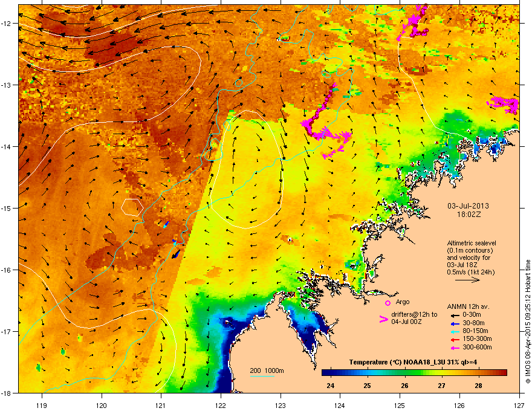This screenshot has width=532, height=411.
Task: Click the '200 1000m' bathymetry label
Action: point(267,371)
